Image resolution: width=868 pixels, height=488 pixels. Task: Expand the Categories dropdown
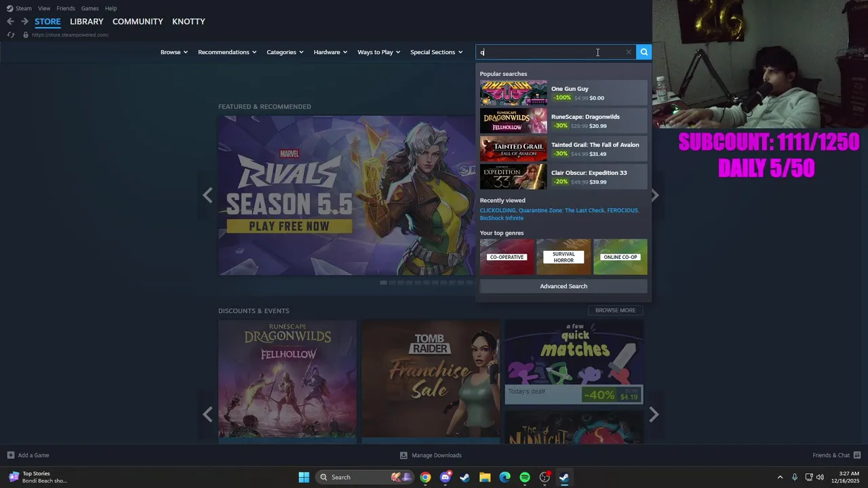point(285,52)
